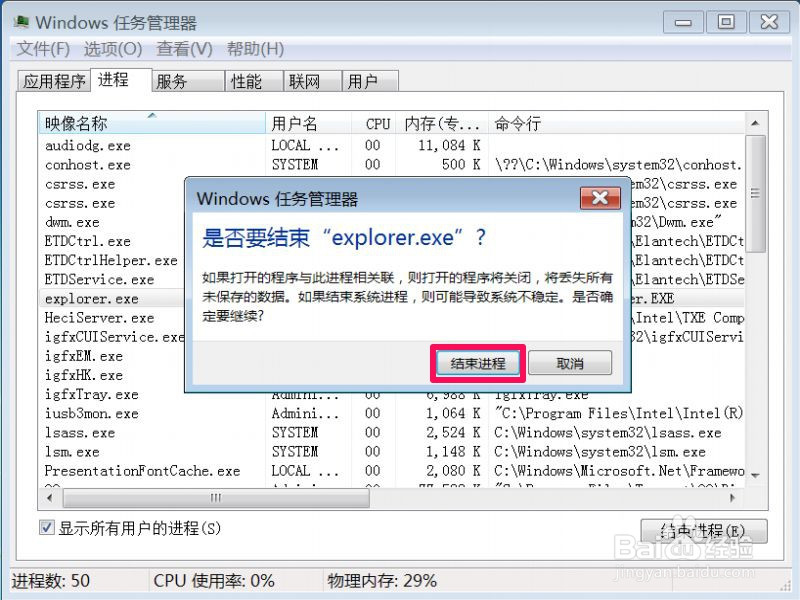This screenshot has width=800, height=600.
Task: Select the lsass.exe process row
Action: pos(391,433)
